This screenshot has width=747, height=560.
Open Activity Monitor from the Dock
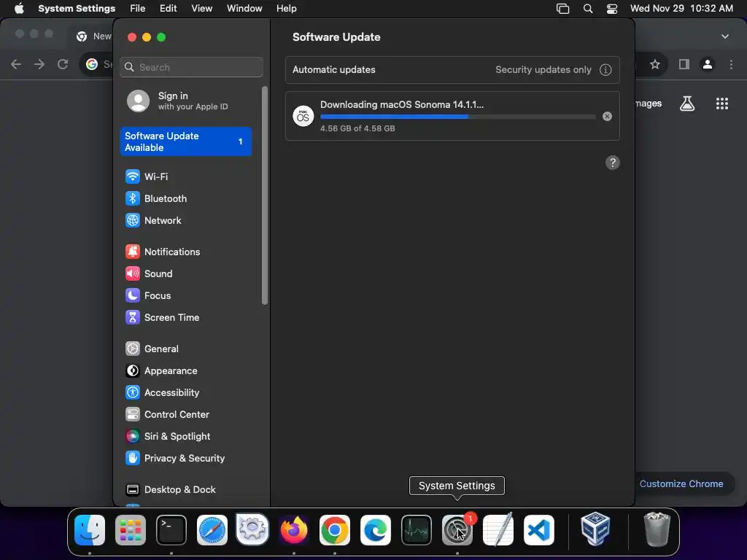coord(417,530)
